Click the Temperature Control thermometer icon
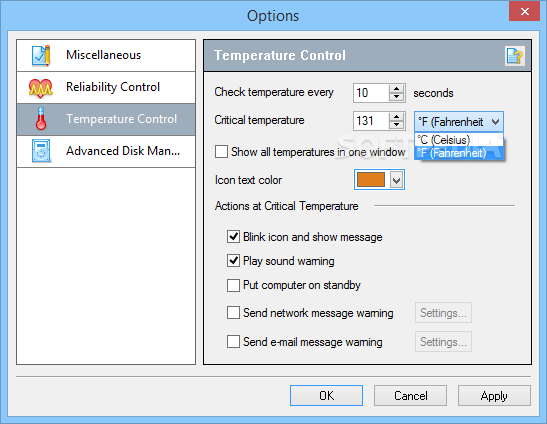This screenshot has height=424, width=547. 41,119
